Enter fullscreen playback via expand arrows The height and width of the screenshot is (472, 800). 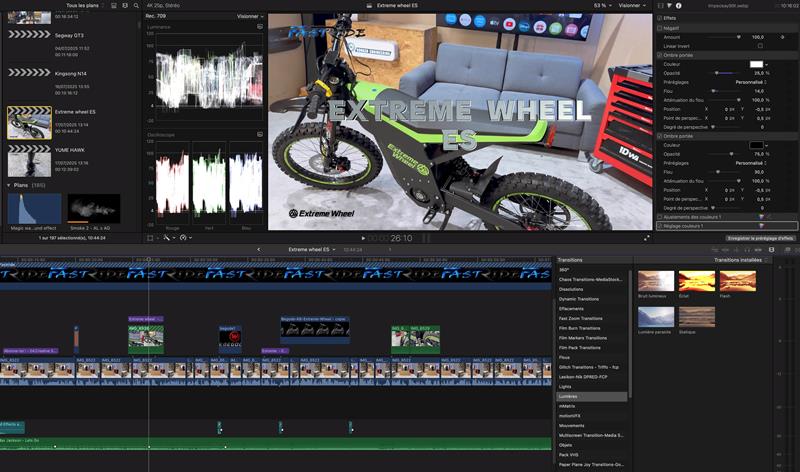click(x=647, y=238)
